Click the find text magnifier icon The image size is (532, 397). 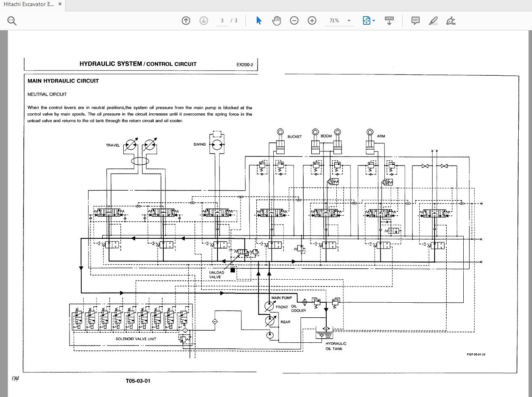pos(12,21)
